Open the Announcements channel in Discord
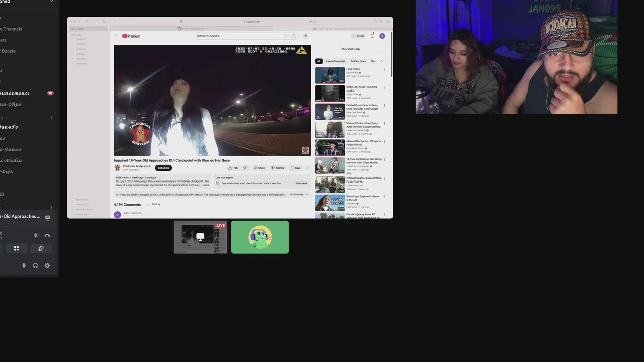 (15, 93)
